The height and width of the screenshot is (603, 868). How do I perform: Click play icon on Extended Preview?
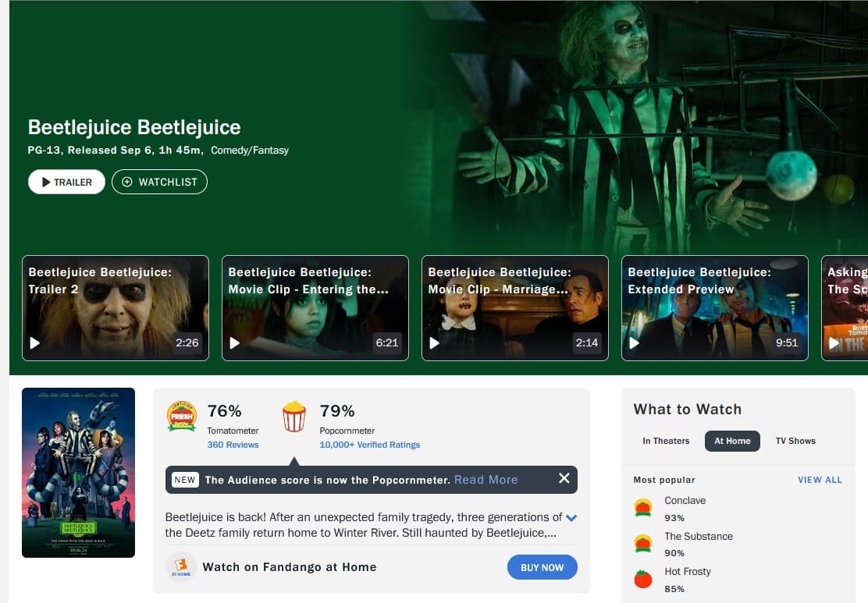[635, 343]
